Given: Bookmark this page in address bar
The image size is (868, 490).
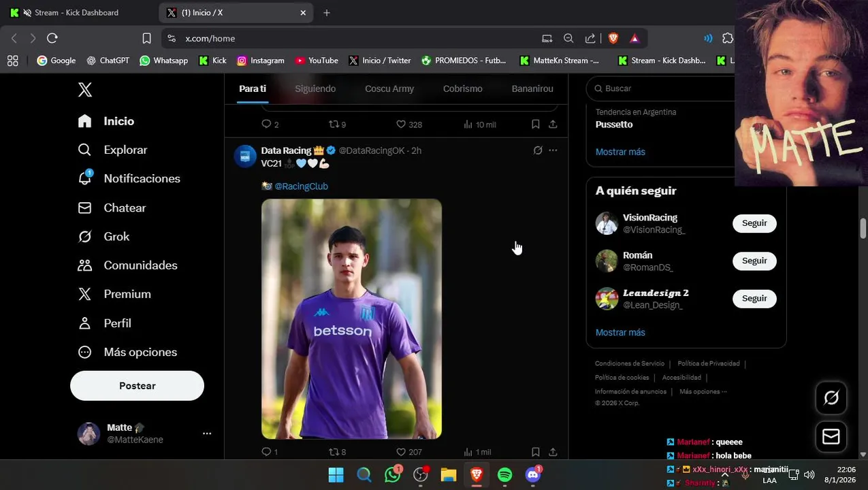Looking at the screenshot, I should pyautogui.click(x=146, y=38).
